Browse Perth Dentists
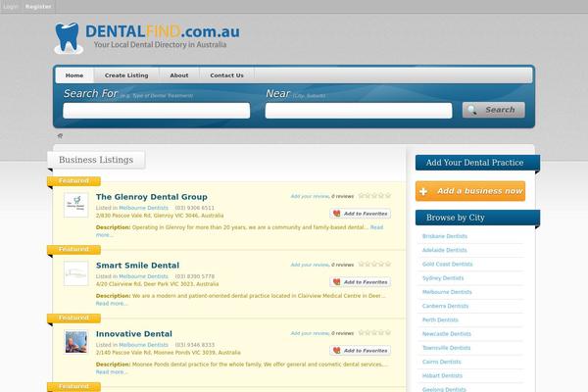588x392 pixels. point(440,320)
